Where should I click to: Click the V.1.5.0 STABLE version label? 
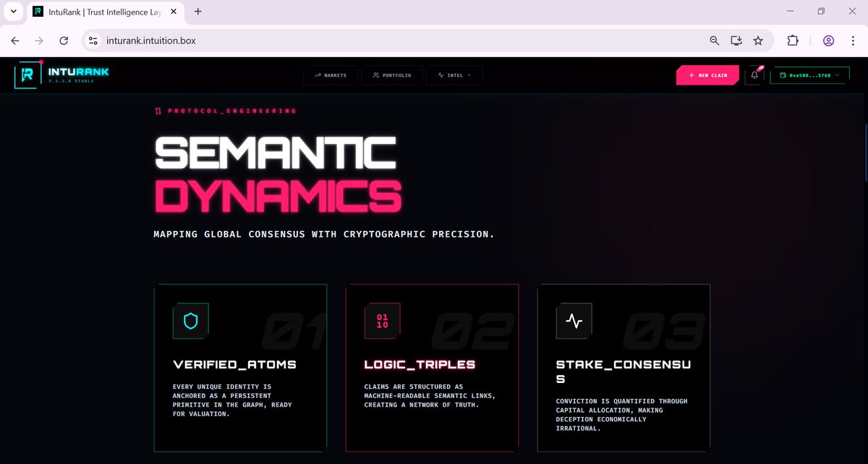tap(71, 81)
